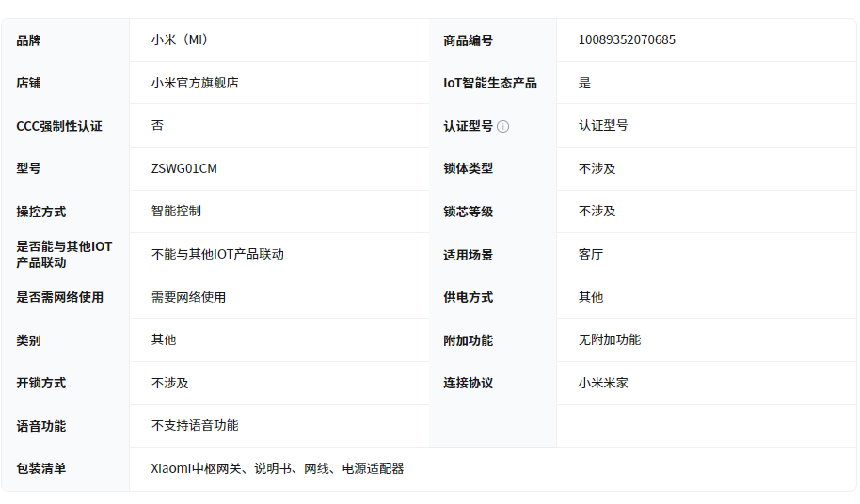Select the brand value 小米（MI）
This screenshot has height=504, width=860.
180,40
